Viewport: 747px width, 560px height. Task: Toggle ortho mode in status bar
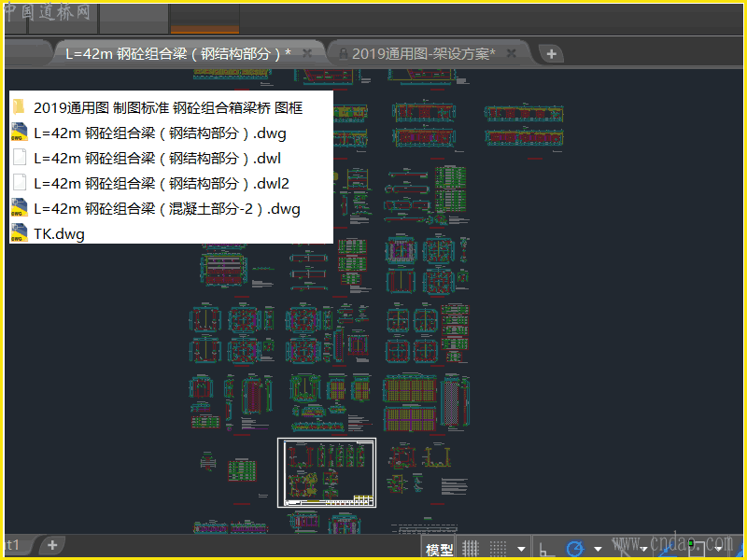tap(547, 549)
